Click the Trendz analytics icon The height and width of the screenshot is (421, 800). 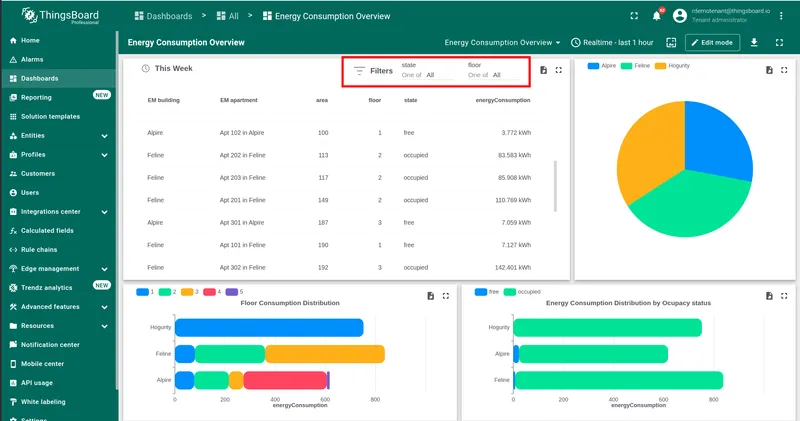pyautogui.click(x=13, y=288)
